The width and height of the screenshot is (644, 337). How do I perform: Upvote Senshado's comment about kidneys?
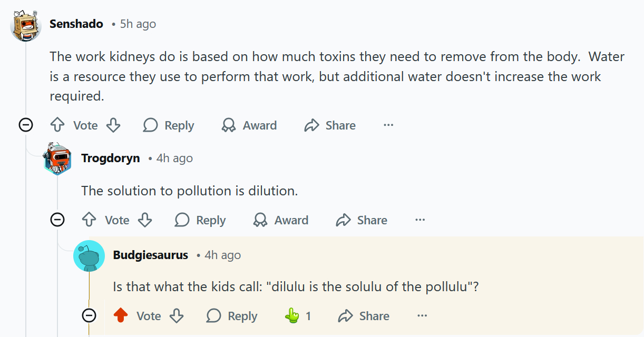[x=57, y=125]
